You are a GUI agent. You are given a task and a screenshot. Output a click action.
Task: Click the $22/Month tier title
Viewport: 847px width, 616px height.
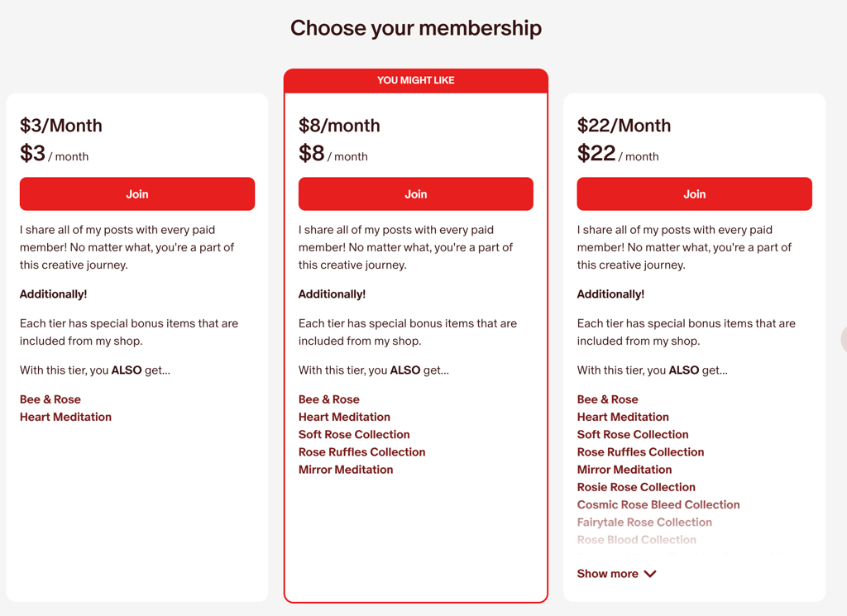(x=624, y=126)
